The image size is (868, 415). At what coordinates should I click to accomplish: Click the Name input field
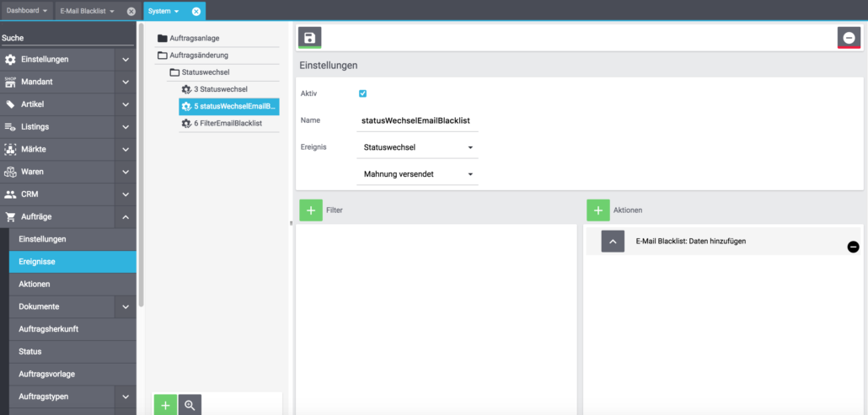(x=417, y=120)
